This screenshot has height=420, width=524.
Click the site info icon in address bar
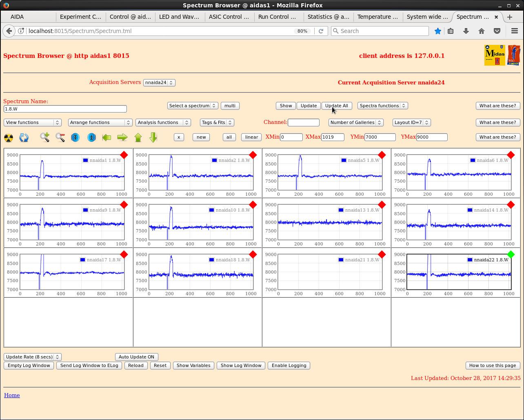click(x=21, y=31)
